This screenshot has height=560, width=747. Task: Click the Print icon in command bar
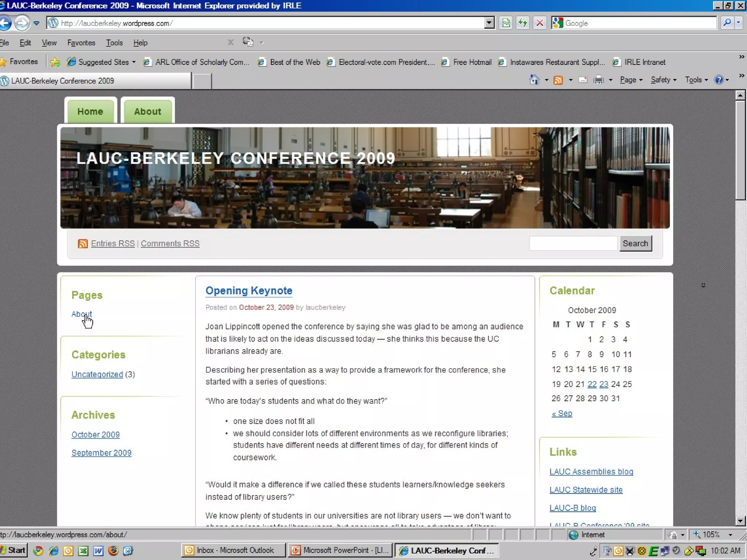tap(599, 80)
